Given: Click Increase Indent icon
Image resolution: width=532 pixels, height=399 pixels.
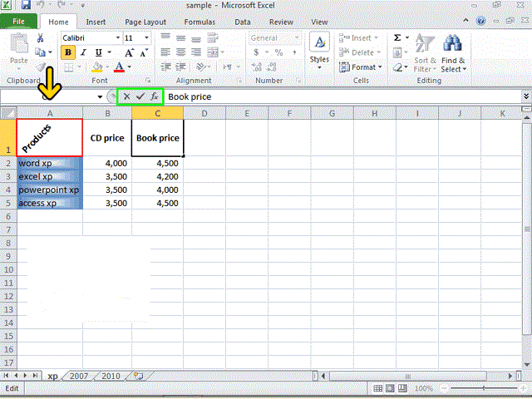Looking at the screenshot, I should (x=181, y=66).
